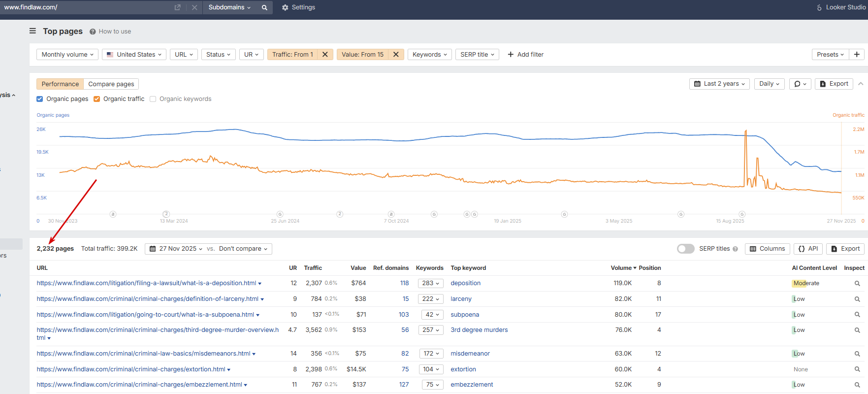
Task: Open the chart annotations comment dropdown
Action: [x=800, y=84]
